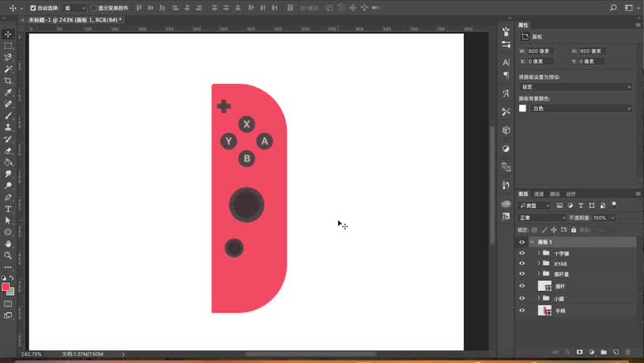This screenshot has height=363, width=644.
Task: Select the Pen tool
Action: (x=8, y=198)
